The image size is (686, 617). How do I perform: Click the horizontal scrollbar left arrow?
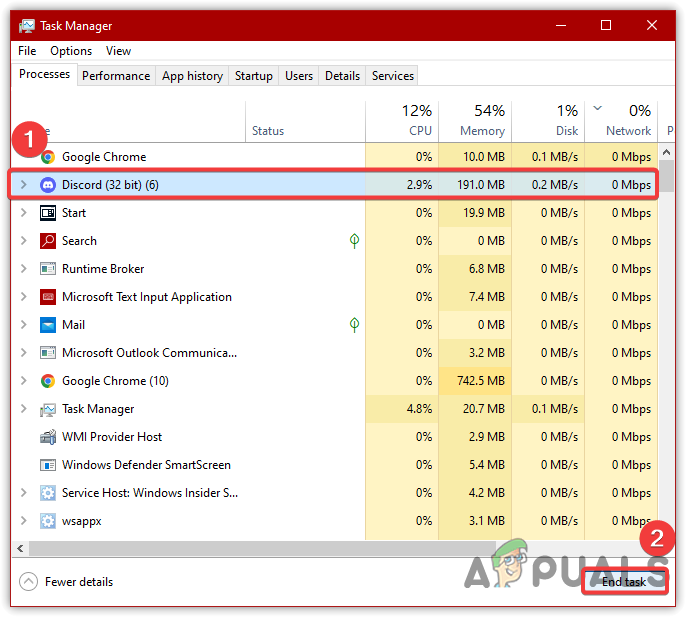point(20,548)
